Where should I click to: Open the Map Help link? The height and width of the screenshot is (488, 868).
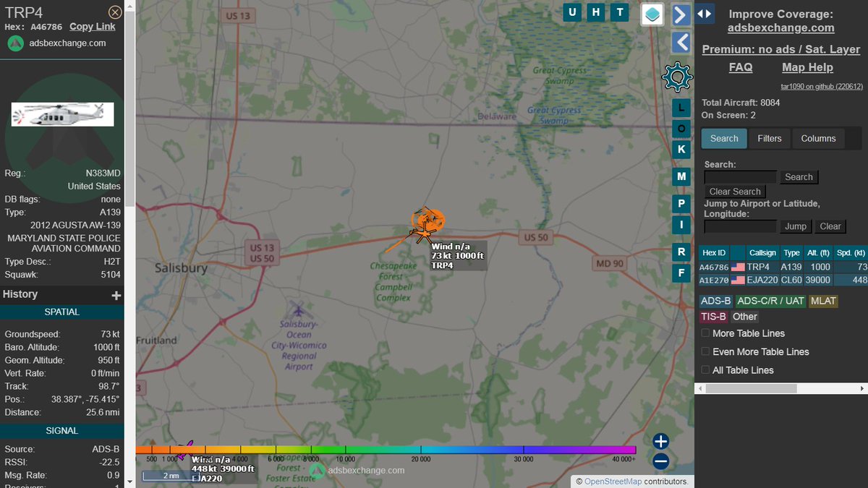pyautogui.click(x=807, y=67)
